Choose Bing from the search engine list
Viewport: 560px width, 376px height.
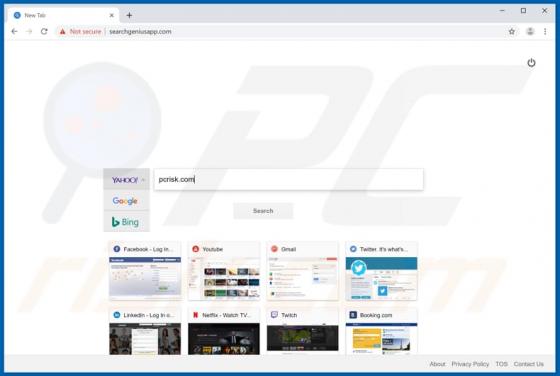point(126,222)
